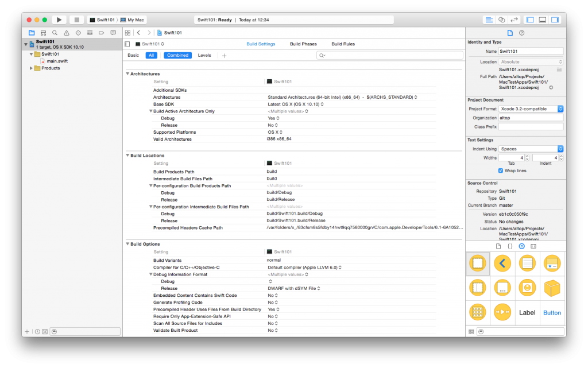
Task: Show the Code Snippet library icon
Action: [510, 246]
